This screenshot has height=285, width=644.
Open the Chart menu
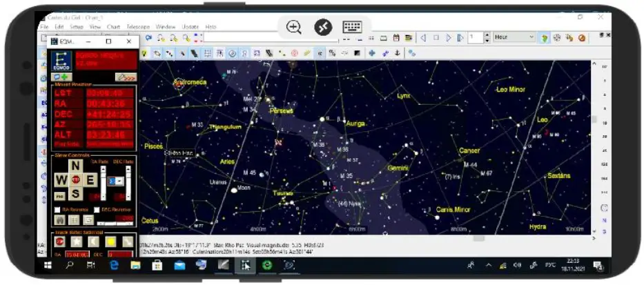113,27
